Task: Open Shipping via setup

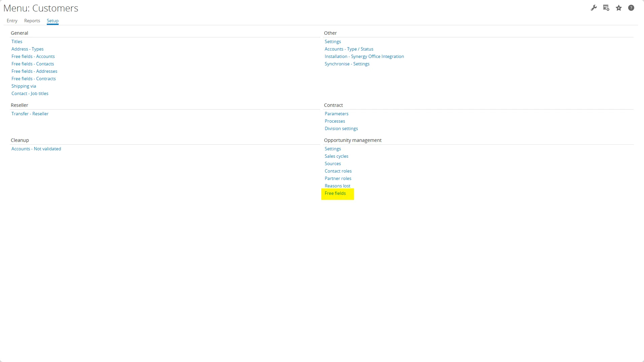Action: coord(24,86)
